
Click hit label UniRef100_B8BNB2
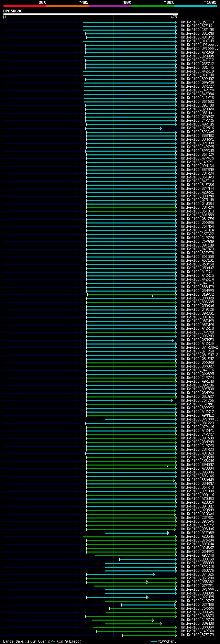[197, 136]
